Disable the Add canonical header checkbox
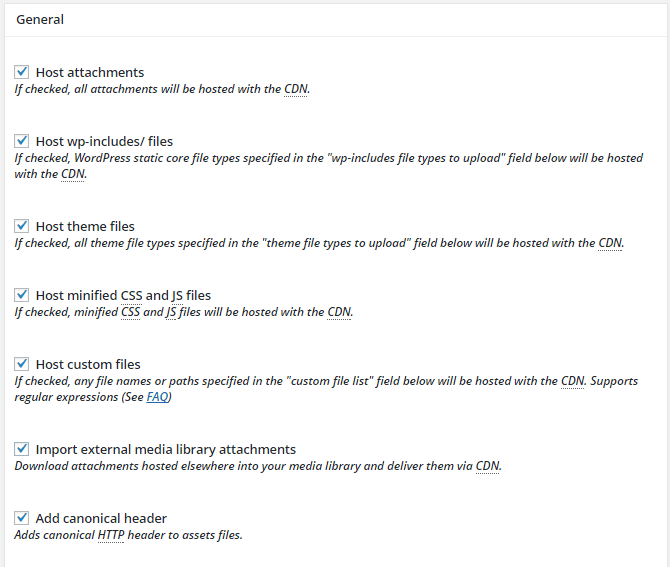This screenshot has height=567, width=670. point(21,518)
